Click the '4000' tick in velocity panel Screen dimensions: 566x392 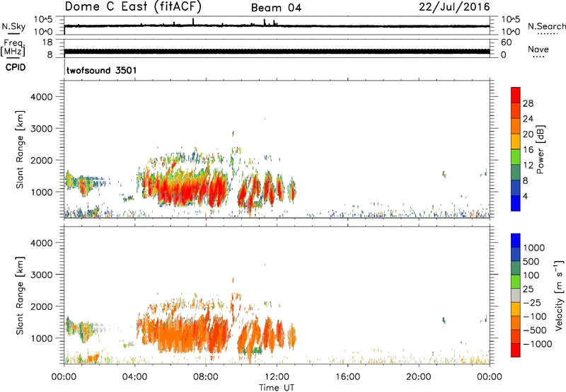click(x=42, y=243)
